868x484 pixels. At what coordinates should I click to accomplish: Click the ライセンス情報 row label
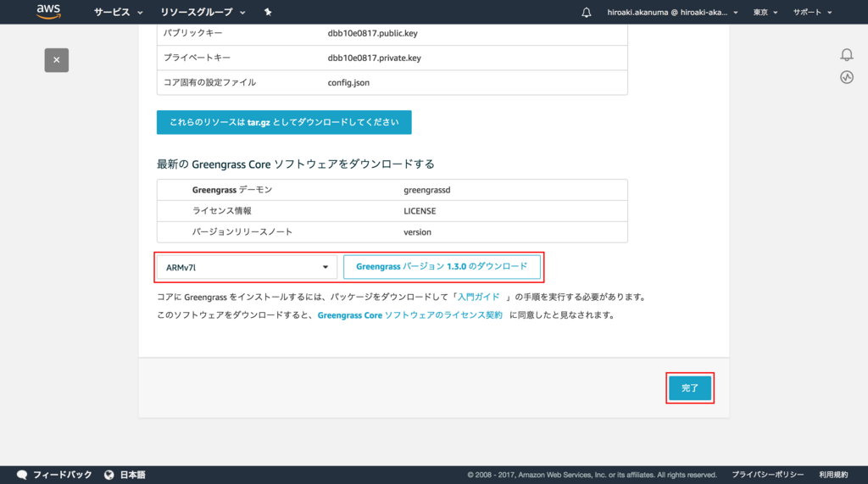[x=222, y=211]
